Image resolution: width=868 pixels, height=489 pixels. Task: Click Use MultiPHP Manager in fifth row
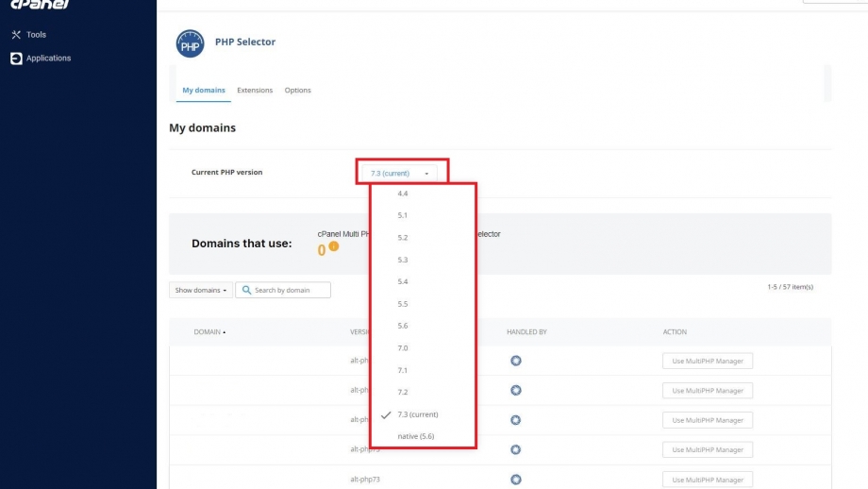pos(708,481)
